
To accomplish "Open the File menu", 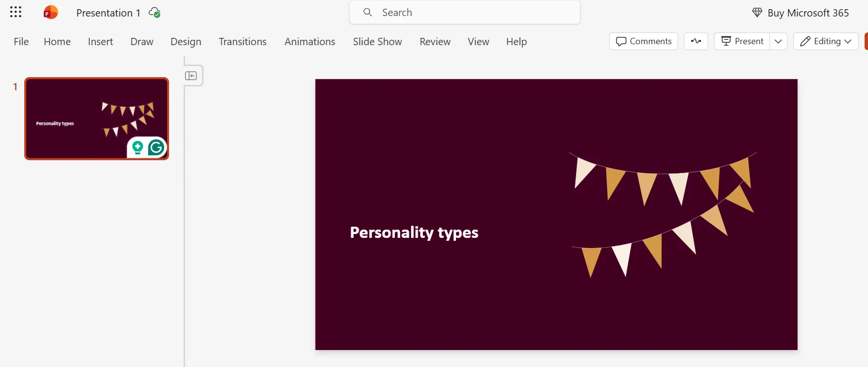I will (x=21, y=42).
